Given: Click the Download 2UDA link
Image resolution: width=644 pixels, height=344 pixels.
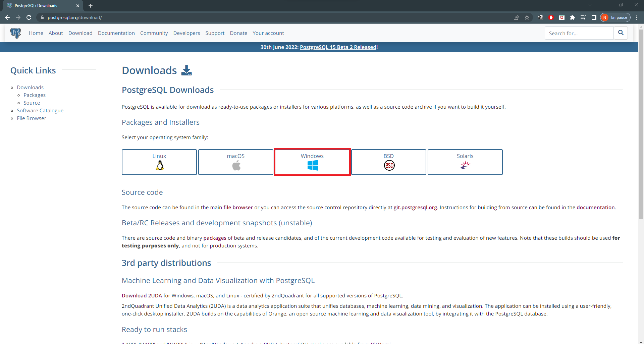Looking at the screenshot, I should click(141, 295).
